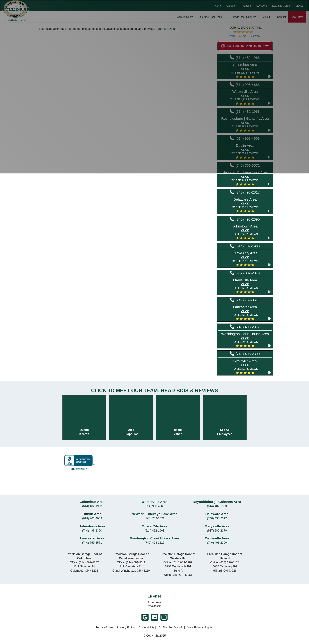Image resolution: width=309 pixels, height=644 pixels.
Task: Click the phone icon in the Circleville Area card
Action: coord(232,353)
